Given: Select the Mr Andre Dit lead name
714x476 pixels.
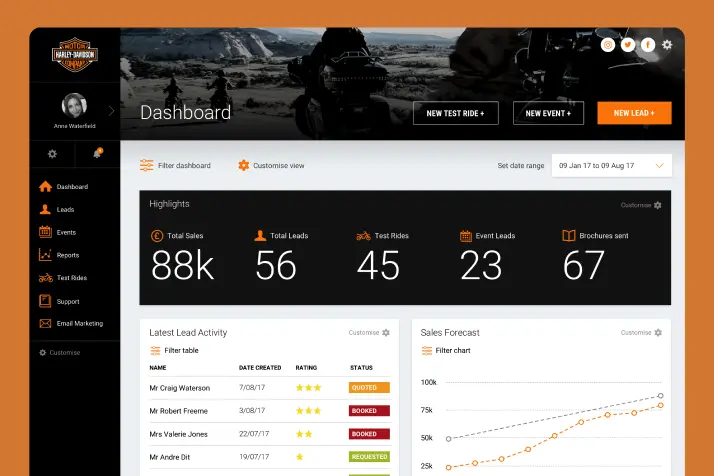Looking at the screenshot, I should pyautogui.click(x=169, y=457).
